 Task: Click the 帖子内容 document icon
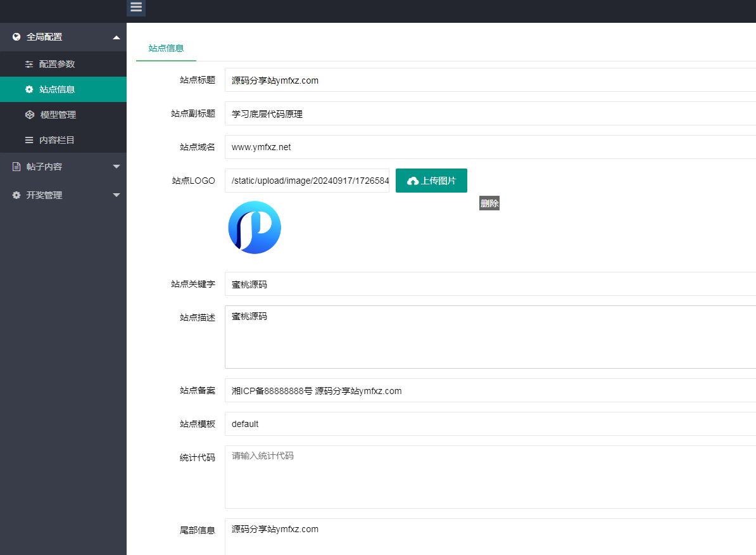click(16, 167)
